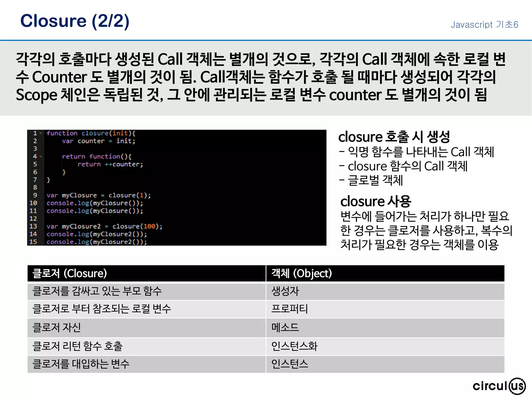Click 'return ++counter;' code line

(110, 164)
